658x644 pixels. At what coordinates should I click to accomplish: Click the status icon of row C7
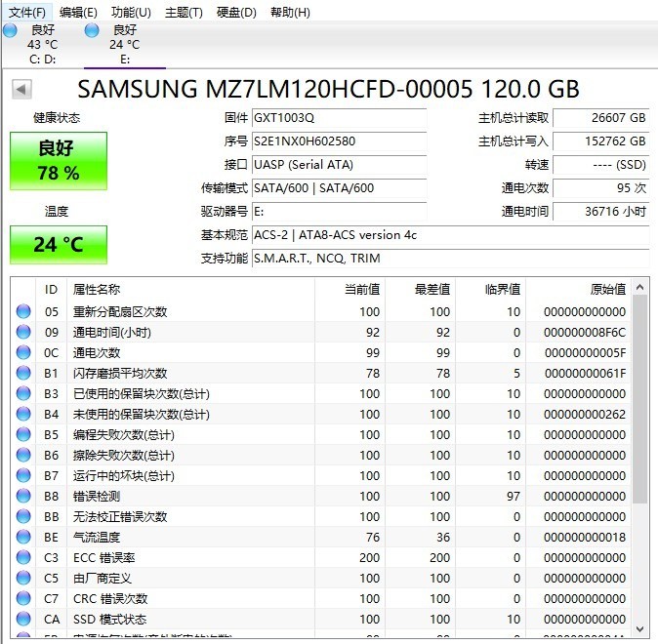click(x=23, y=598)
